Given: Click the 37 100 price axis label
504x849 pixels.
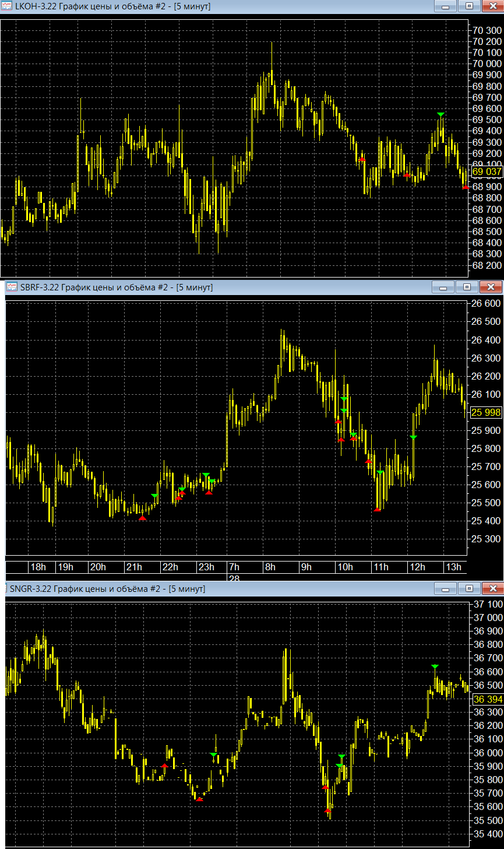Looking at the screenshot, I should (x=488, y=604).
